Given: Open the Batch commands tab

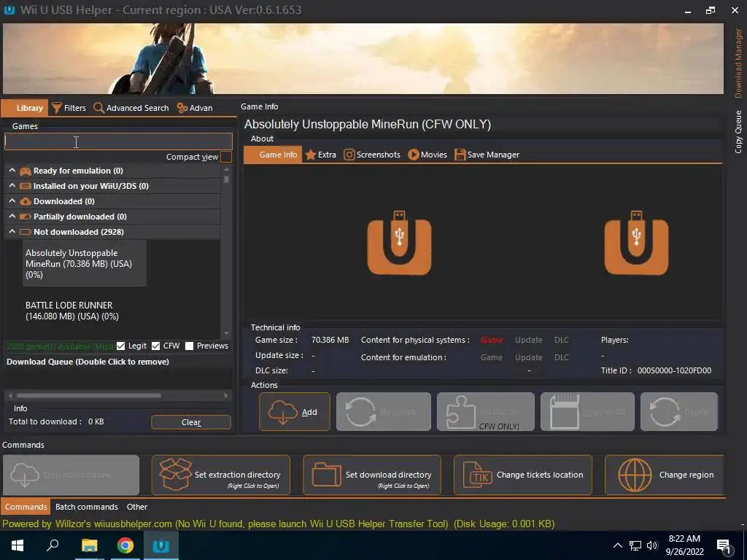Looking at the screenshot, I should 87,507.
